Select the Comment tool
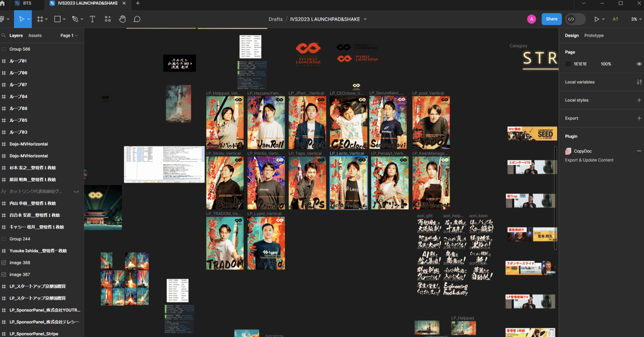The height and width of the screenshot is (337, 644). [x=137, y=19]
